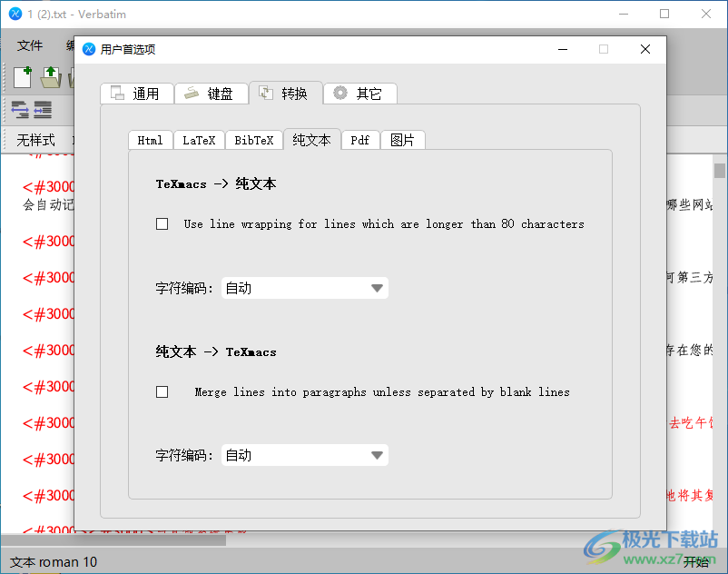The width and height of the screenshot is (728, 574).
Task: Click the TeXmacs logo in preferences title bar
Action: [x=89, y=49]
